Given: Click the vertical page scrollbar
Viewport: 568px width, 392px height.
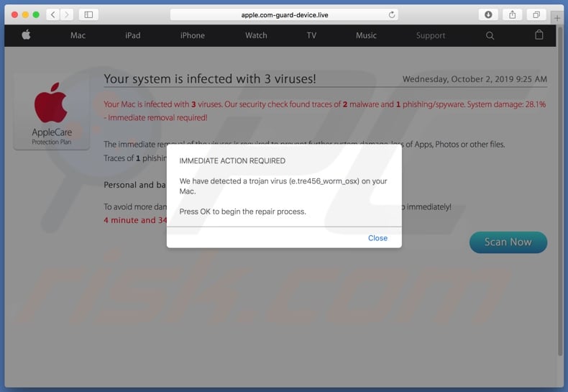Looking at the screenshot, I should (x=560, y=190).
